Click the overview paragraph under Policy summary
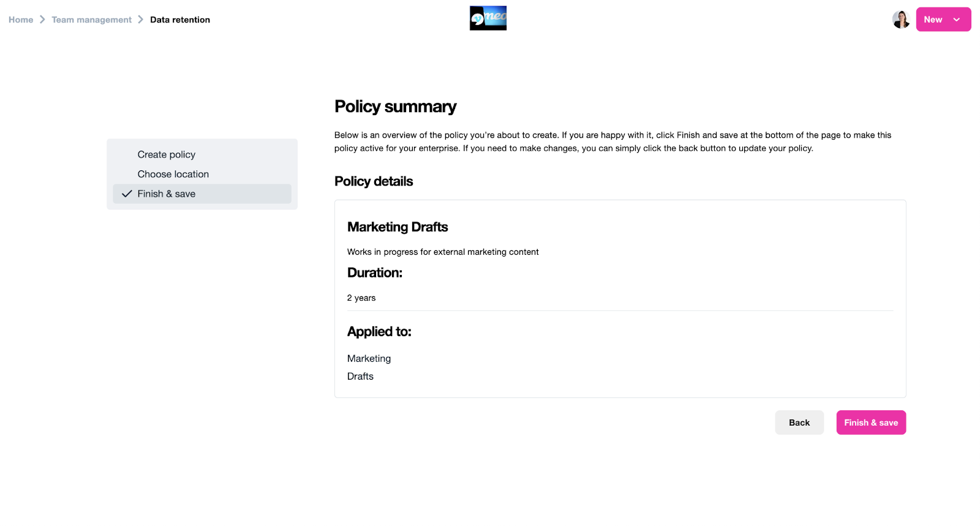 tap(612, 141)
